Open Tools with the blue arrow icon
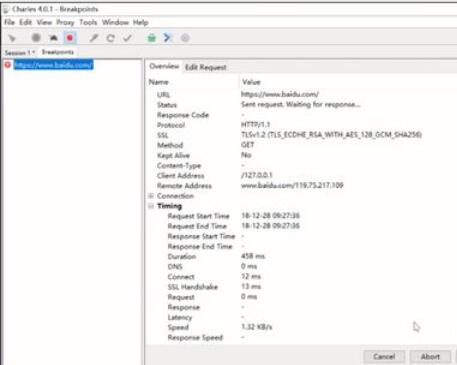Viewport: 457px width, 365px height. pyautogui.click(x=168, y=38)
